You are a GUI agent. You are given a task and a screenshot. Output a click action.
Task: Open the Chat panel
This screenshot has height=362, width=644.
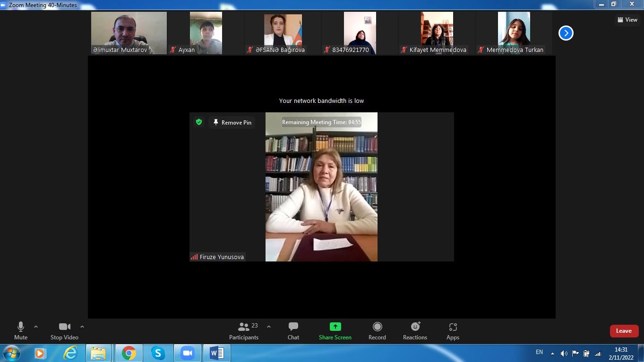293,330
